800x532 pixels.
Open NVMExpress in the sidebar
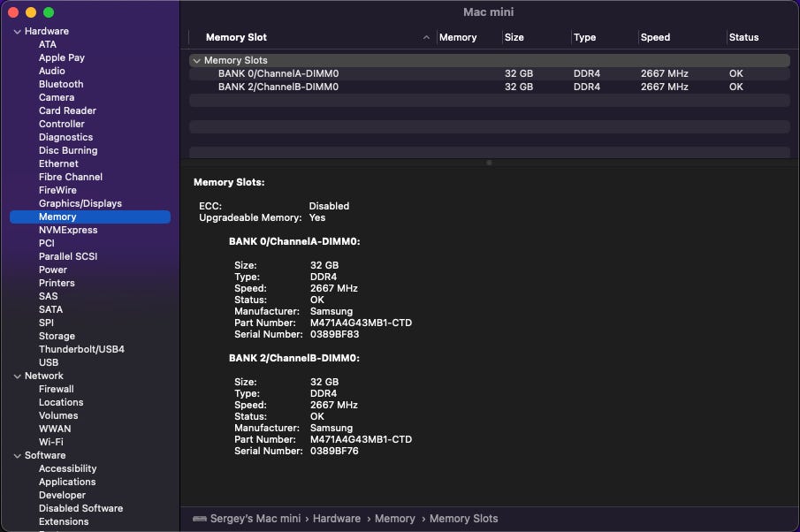[68, 230]
